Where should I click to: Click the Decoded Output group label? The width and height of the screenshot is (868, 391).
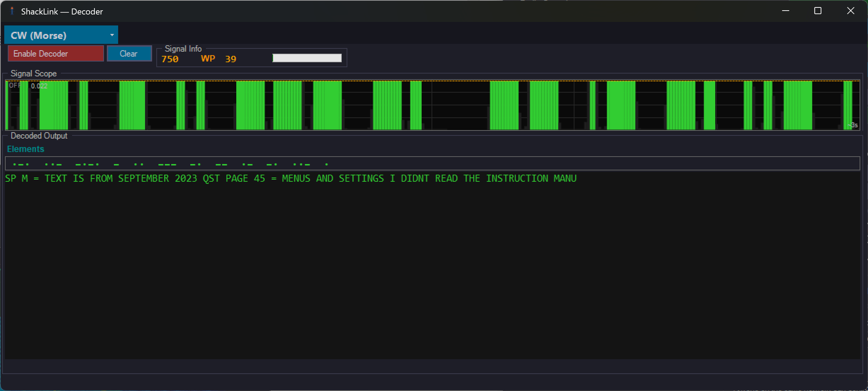pyautogui.click(x=39, y=136)
